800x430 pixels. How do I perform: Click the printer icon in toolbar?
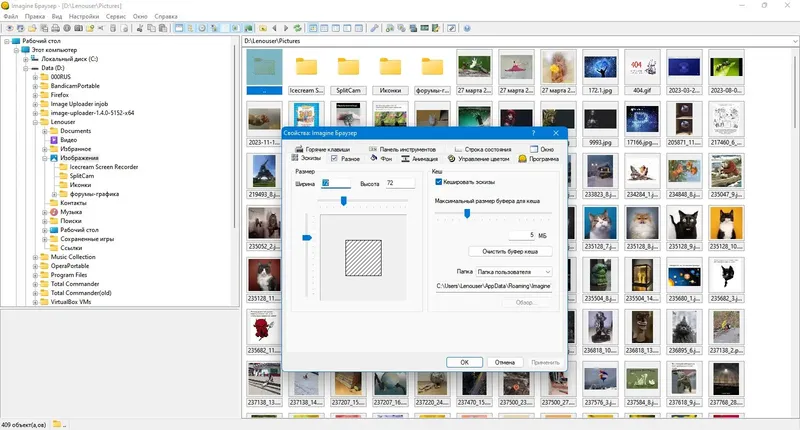(55, 28)
